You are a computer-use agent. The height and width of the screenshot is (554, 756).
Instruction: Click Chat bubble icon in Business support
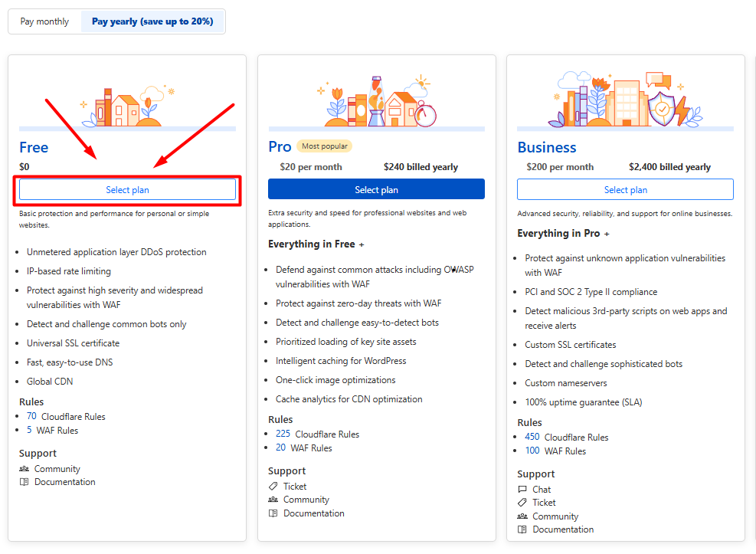click(522, 490)
